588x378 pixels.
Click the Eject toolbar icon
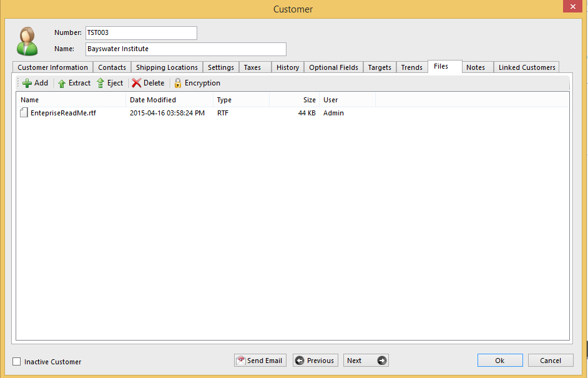tap(100, 83)
